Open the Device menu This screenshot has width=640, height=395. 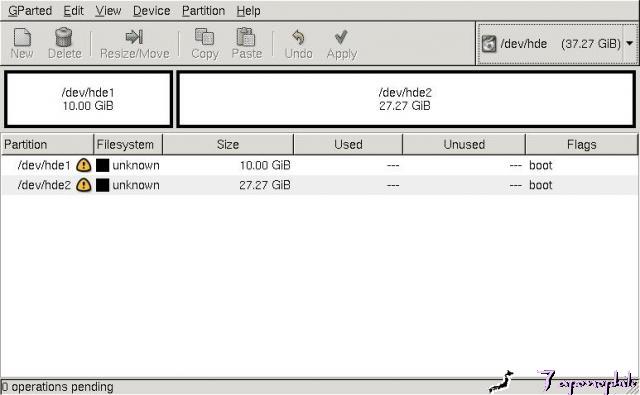(x=151, y=11)
